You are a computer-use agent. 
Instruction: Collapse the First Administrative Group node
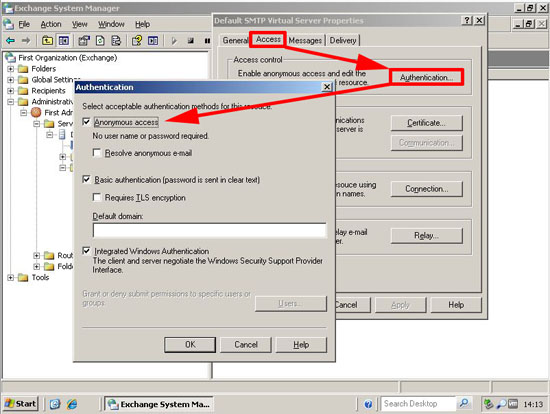(x=24, y=113)
